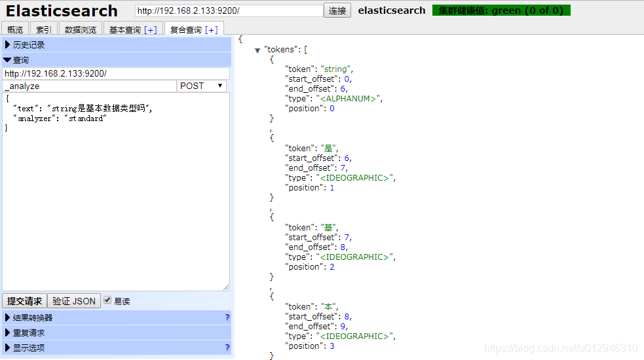Focus the cluster URL field in header
The height and width of the screenshot is (360, 644).
229,10
